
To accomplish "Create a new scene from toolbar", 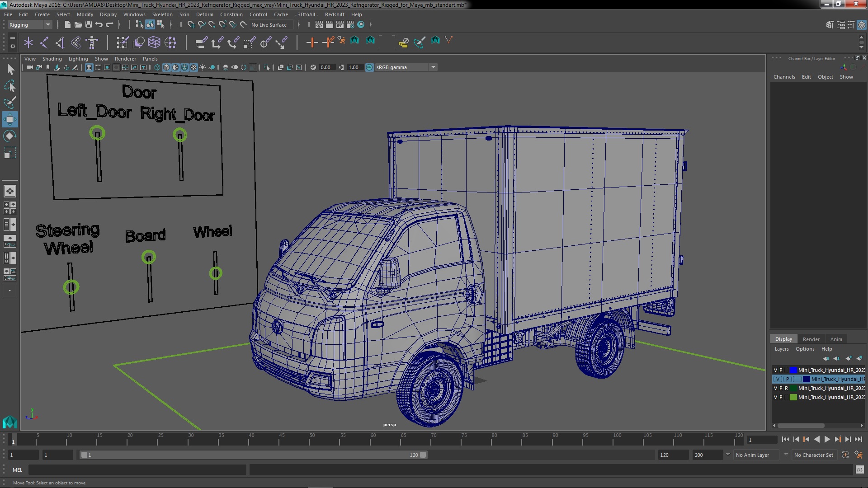I will [67, 24].
